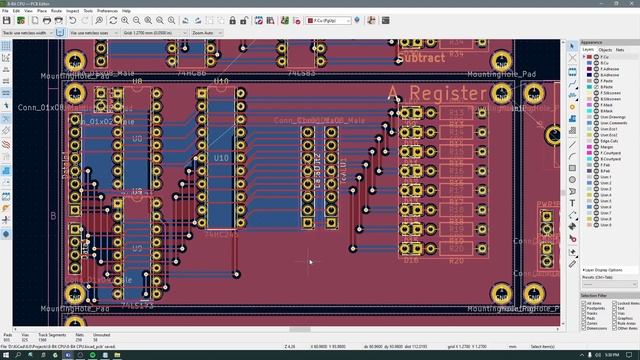
Task: Open the F.Cu active layer selector
Action: pyautogui.click(x=329, y=20)
